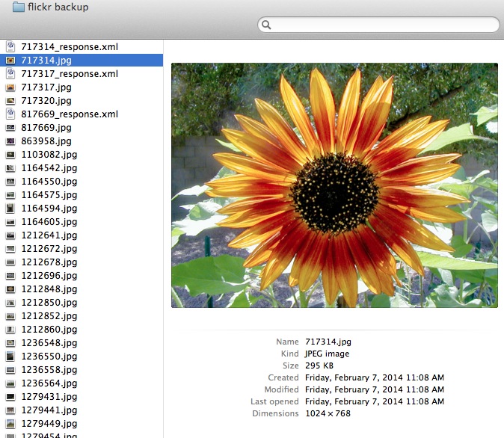
Task: Click the sunflower preview image
Action: click(x=334, y=185)
